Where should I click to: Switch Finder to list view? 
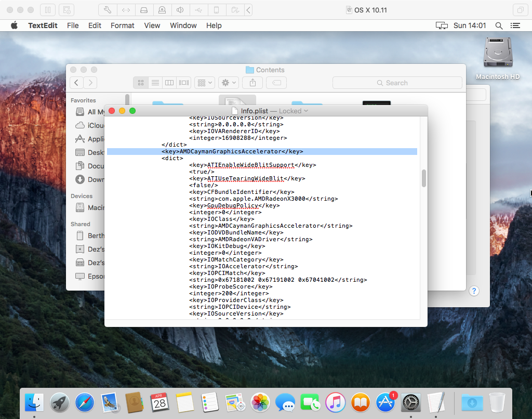pyautogui.click(x=155, y=83)
